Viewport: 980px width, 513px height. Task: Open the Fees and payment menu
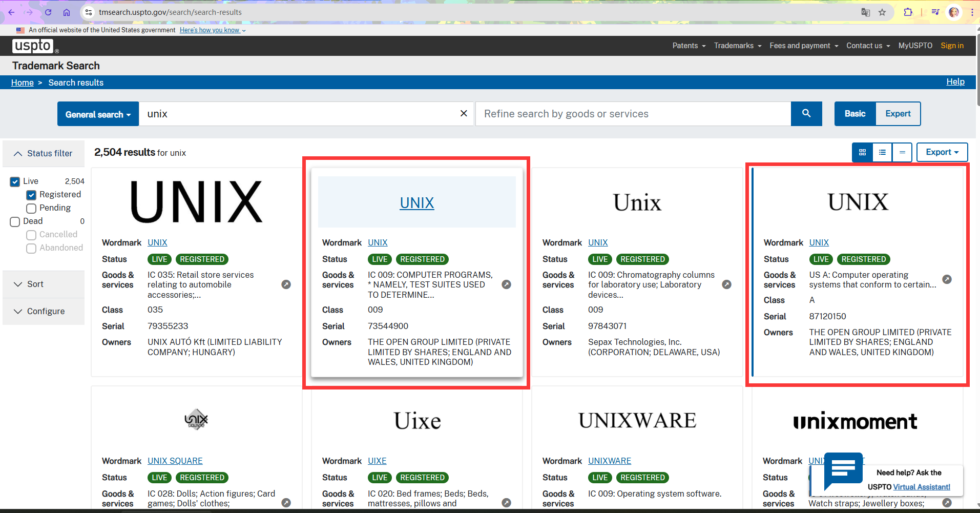point(804,46)
